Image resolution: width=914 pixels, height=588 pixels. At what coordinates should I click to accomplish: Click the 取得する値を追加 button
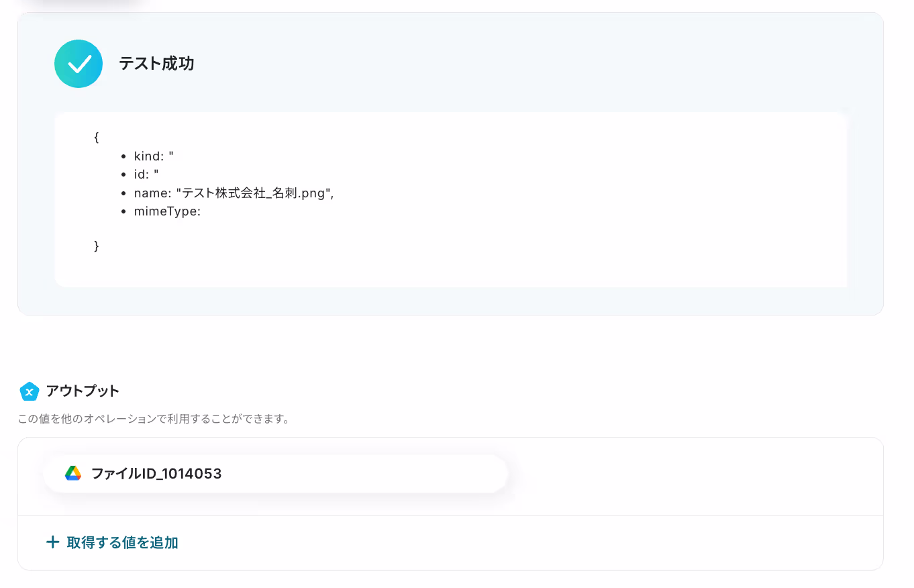[x=112, y=542]
